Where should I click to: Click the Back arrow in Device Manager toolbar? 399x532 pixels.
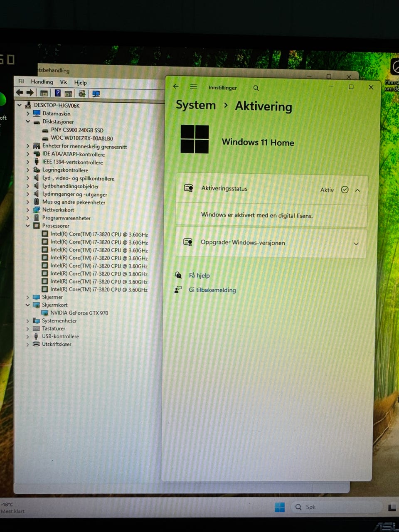(20, 92)
